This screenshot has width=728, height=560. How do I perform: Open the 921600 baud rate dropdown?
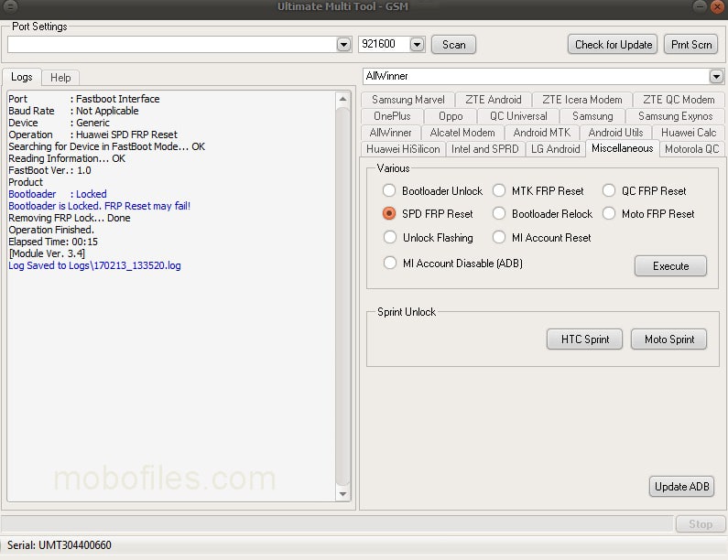click(417, 45)
